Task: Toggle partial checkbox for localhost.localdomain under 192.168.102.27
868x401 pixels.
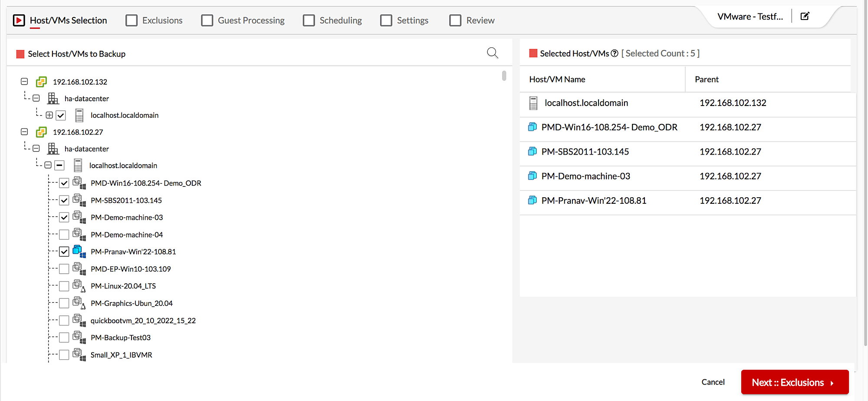Action: click(x=59, y=166)
